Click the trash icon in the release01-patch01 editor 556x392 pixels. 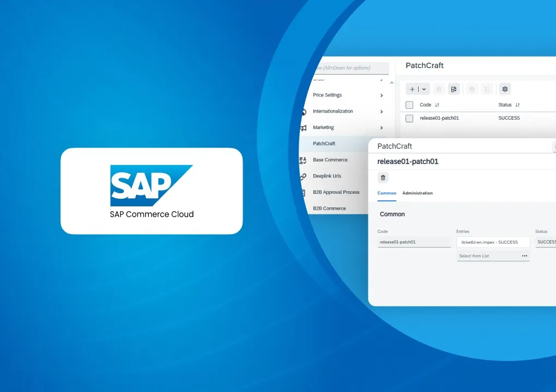383,177
